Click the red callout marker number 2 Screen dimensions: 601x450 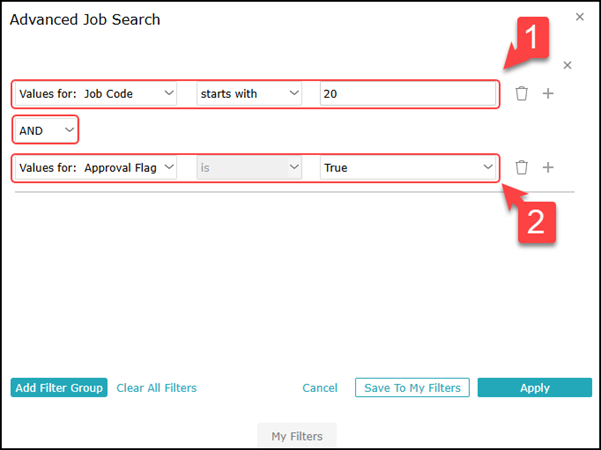[536, 222]
